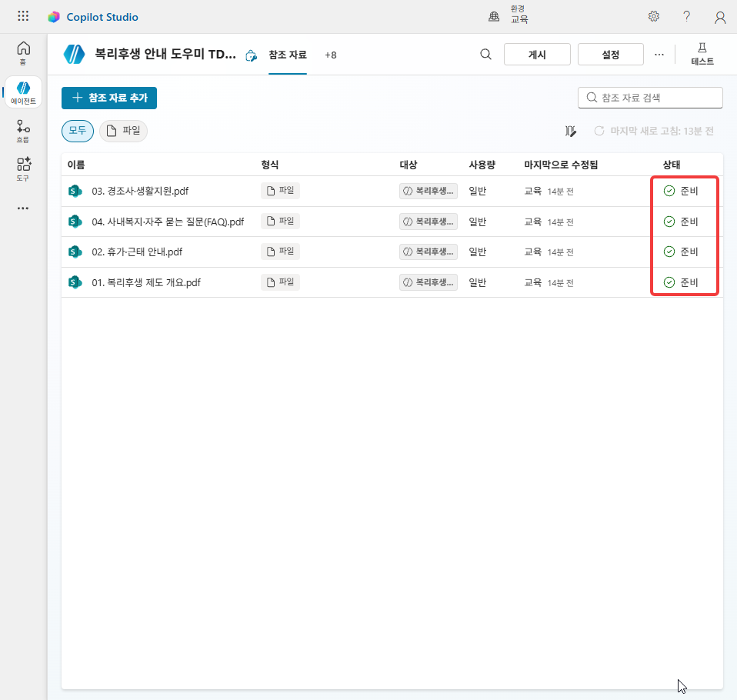Click ready status icon for 03. 경조사·생활지원.pdf
The height and width of the screenshot is (700, 737).
669,191
